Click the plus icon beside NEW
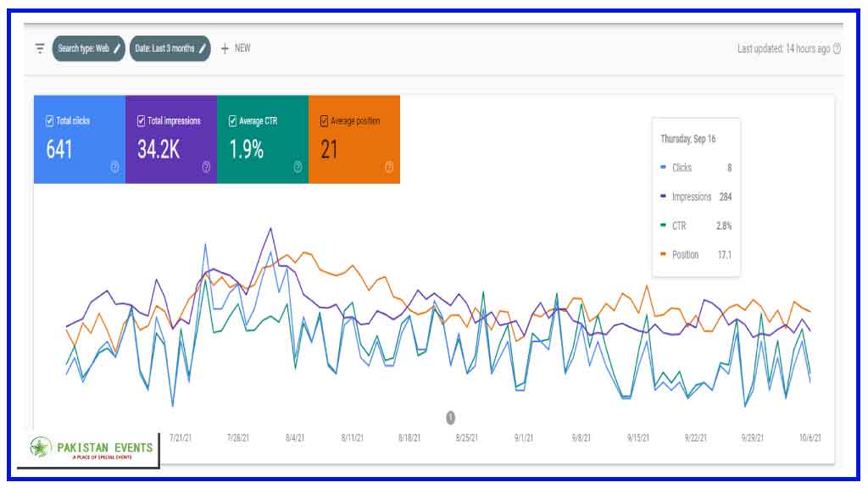868x488 pixels. [225, 48]
